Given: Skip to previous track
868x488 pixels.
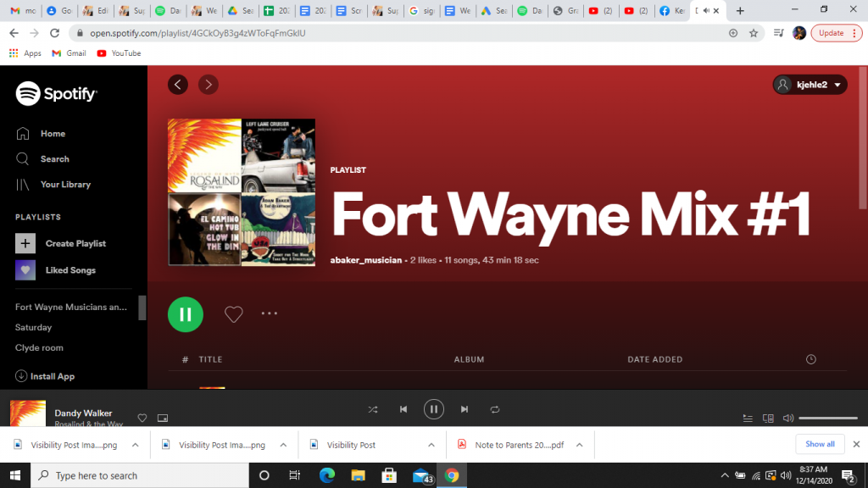Looking at the screenshot, I should tap(403, 409).
